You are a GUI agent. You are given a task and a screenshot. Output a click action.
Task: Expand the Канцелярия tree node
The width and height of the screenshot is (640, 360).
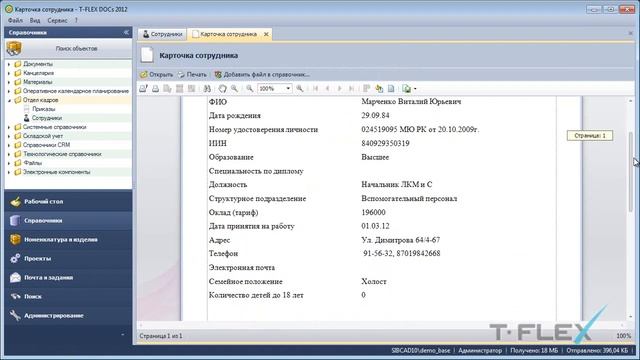click(9, 73)
